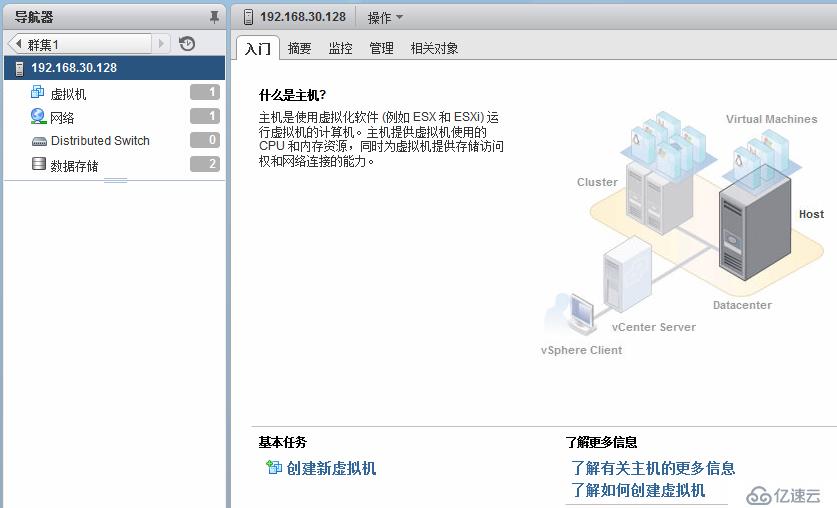The image size is (837, 508).
Task: Click the 什么是主机? heading
Action: click(x=292, y=96)
